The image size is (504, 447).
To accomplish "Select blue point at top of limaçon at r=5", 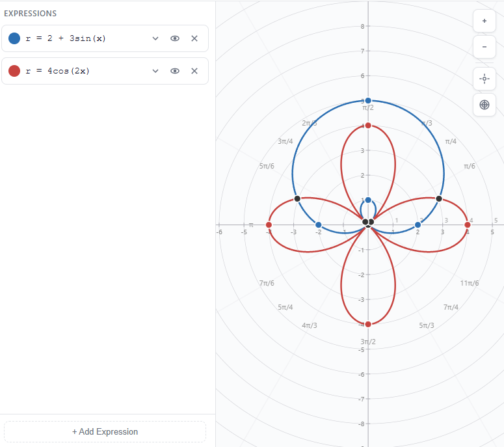I will [x=368, y=101].
